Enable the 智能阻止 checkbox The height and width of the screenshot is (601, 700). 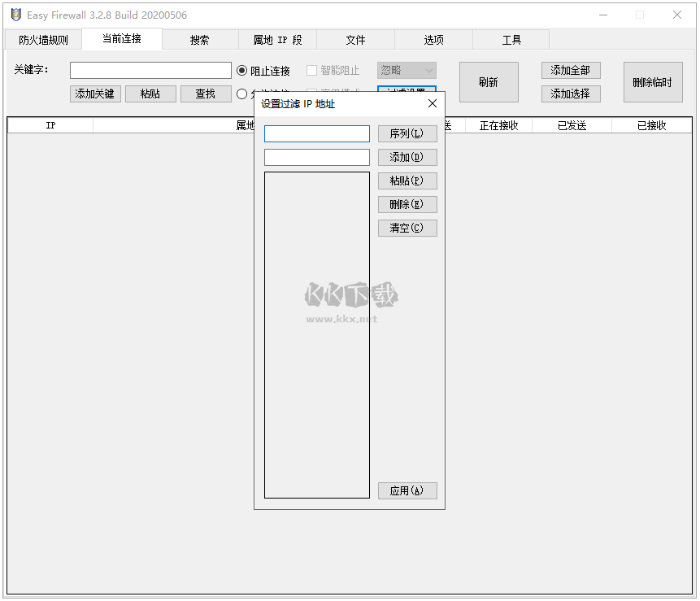[x=311, y=69]
